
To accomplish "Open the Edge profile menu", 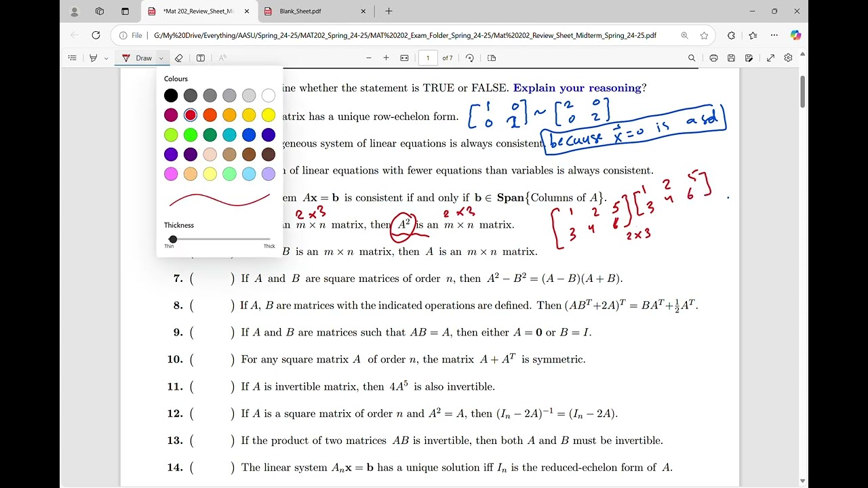I will [75, 12].
